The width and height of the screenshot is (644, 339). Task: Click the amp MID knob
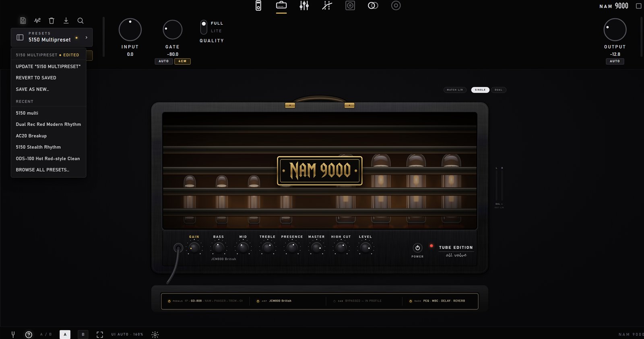(243, 248)
